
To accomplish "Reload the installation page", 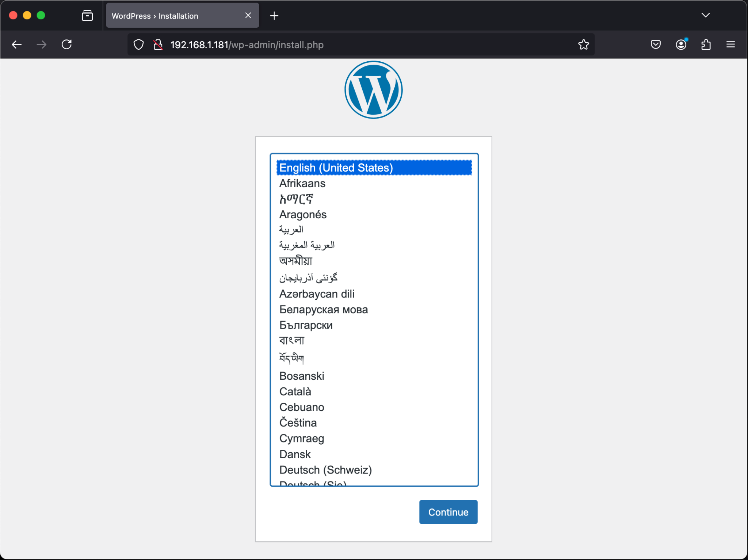I will (x=66, y=44).
